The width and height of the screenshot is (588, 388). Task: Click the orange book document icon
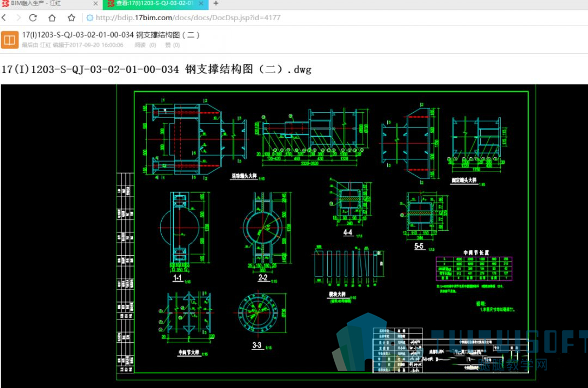(10, 40)
